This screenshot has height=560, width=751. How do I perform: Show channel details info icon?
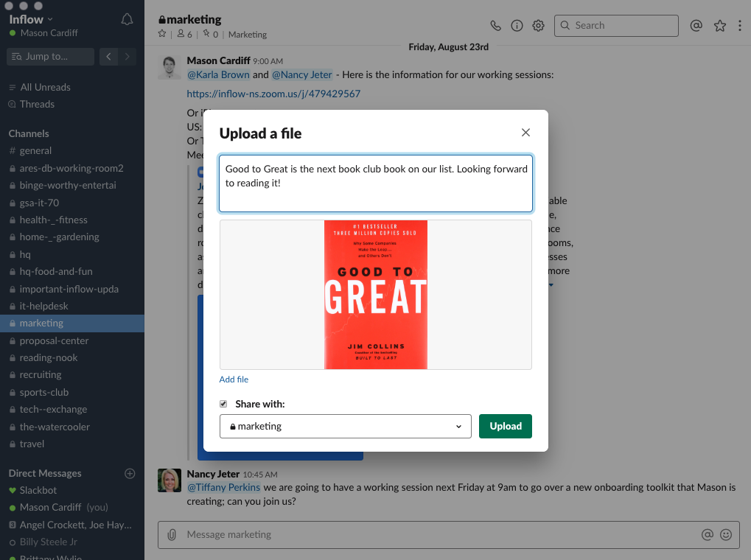point(517,25)
